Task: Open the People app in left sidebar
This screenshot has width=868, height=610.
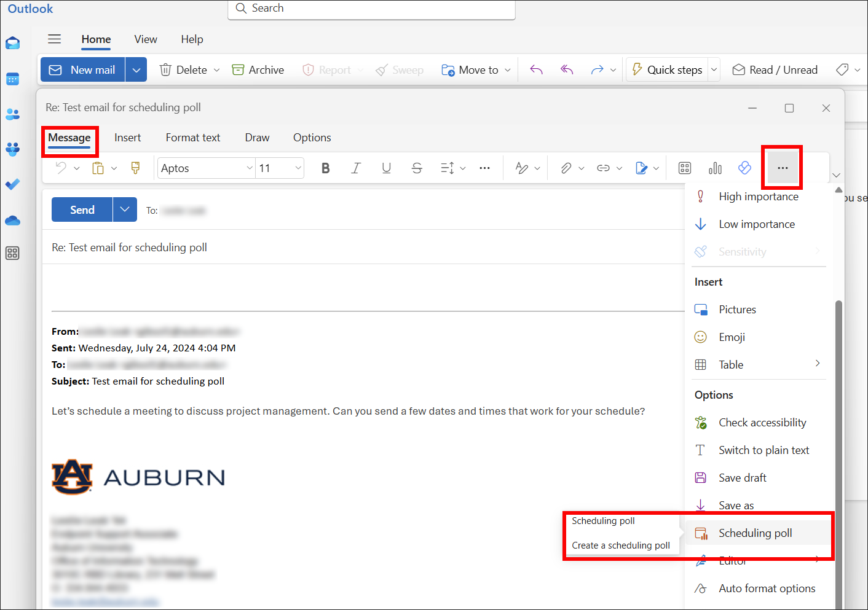Action: [12, 114]
